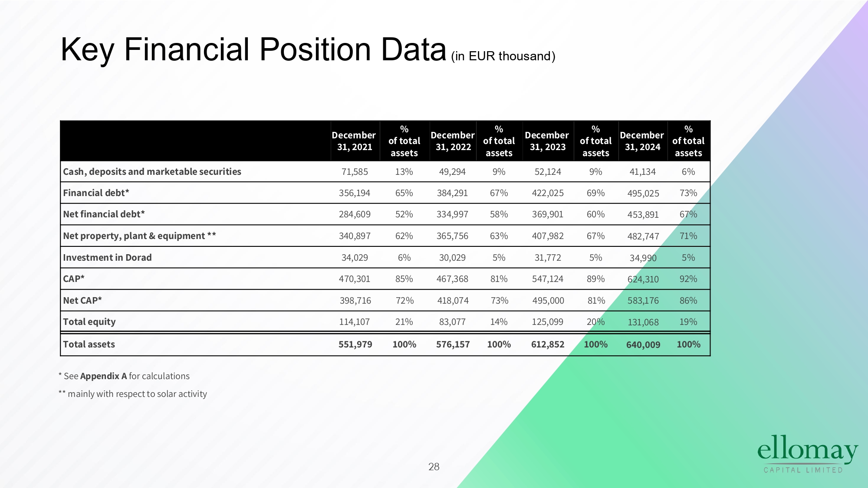Select the December 31, 2024 column header

[x=642, y=141]
